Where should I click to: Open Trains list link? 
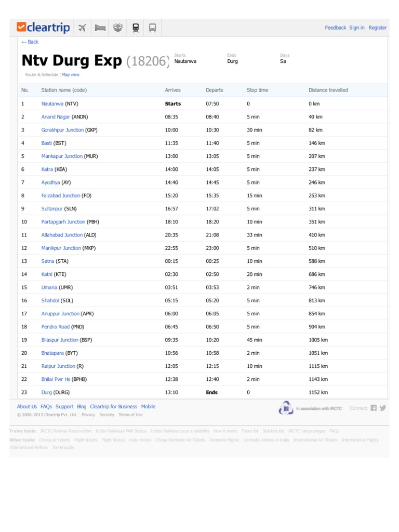250,431
